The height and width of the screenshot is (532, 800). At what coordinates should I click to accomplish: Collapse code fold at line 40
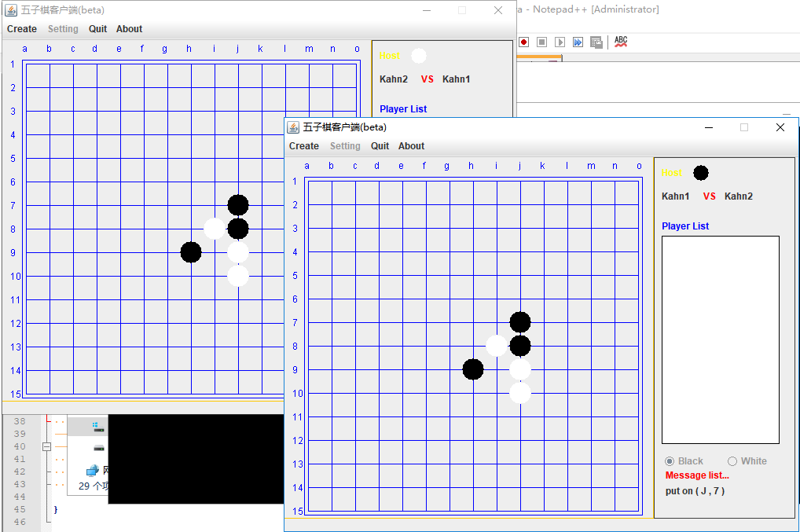point(46,447)
